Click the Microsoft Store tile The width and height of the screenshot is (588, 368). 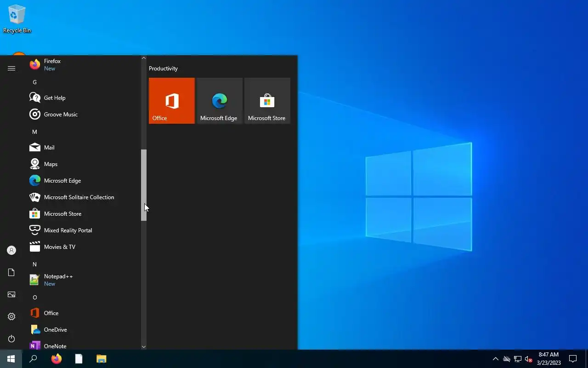[267, 101]
